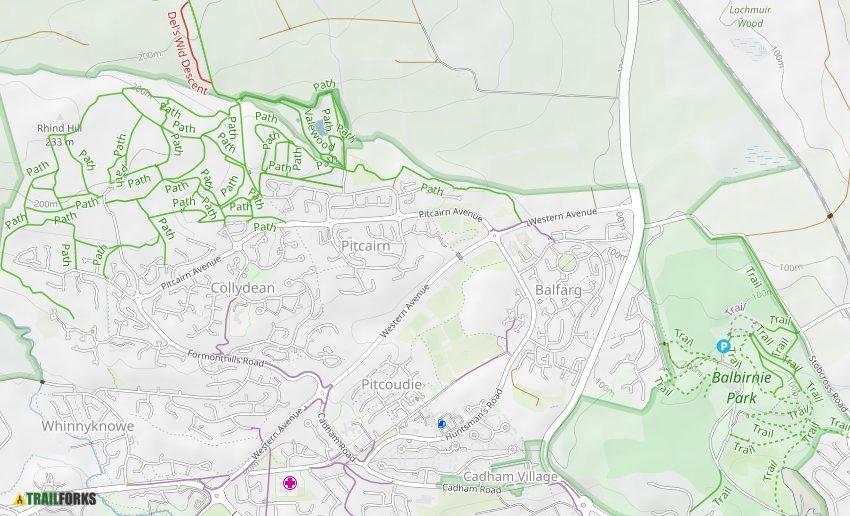850x516 pixels.
Task: Click the pink hospital cross icon
Action: coord(290,482)
